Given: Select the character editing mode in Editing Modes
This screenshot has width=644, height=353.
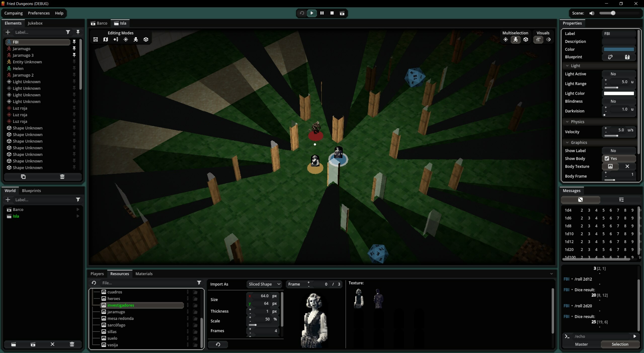Looking at the screenshot, I should (x=136, y=40).
